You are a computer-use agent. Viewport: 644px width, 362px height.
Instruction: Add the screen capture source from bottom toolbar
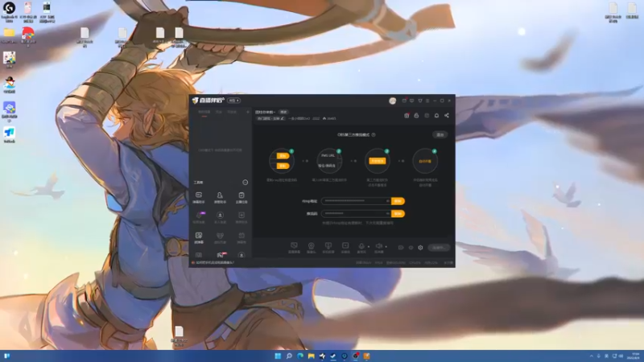tap(294, 248)
